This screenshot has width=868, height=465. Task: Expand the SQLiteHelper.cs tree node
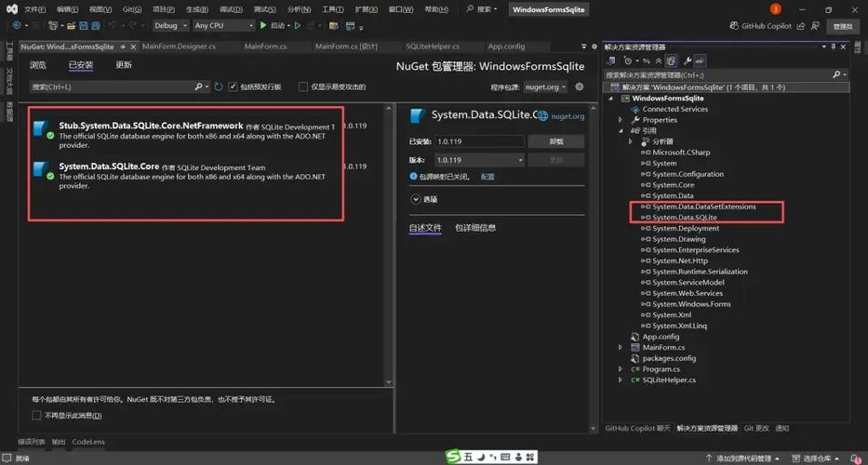(621, 379)
